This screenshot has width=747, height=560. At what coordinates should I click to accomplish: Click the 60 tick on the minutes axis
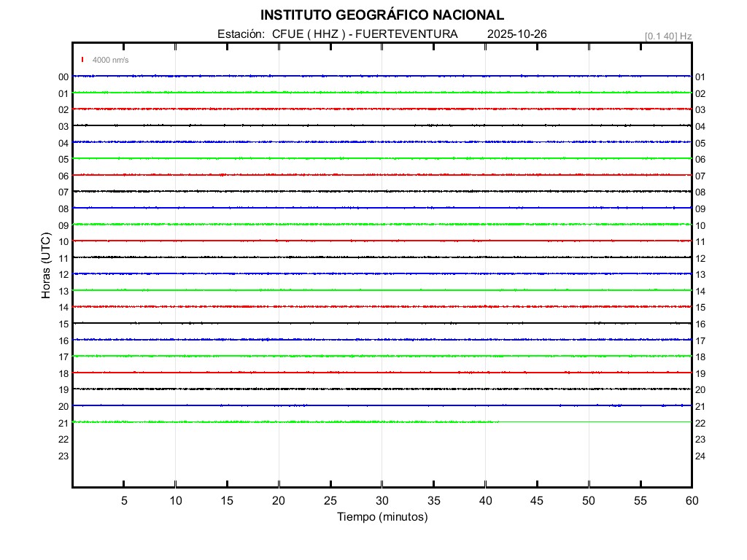pyautogui.click(x=691, y=501)
